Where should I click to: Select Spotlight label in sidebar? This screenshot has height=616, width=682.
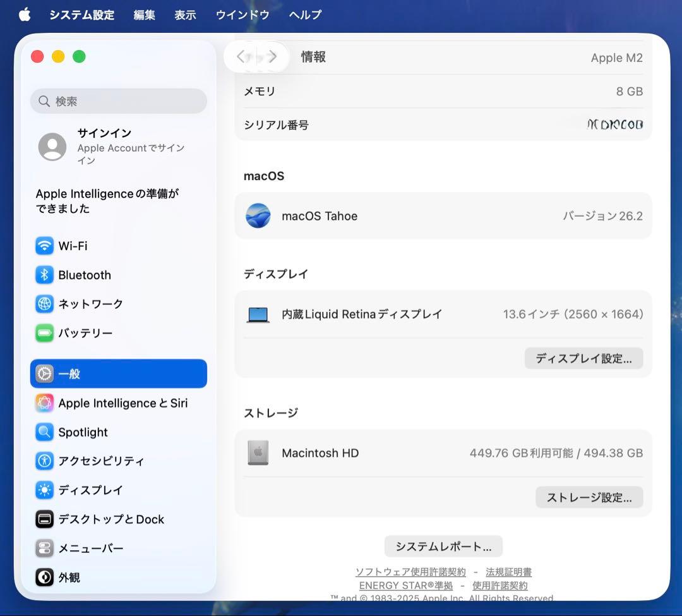point(83,432)
